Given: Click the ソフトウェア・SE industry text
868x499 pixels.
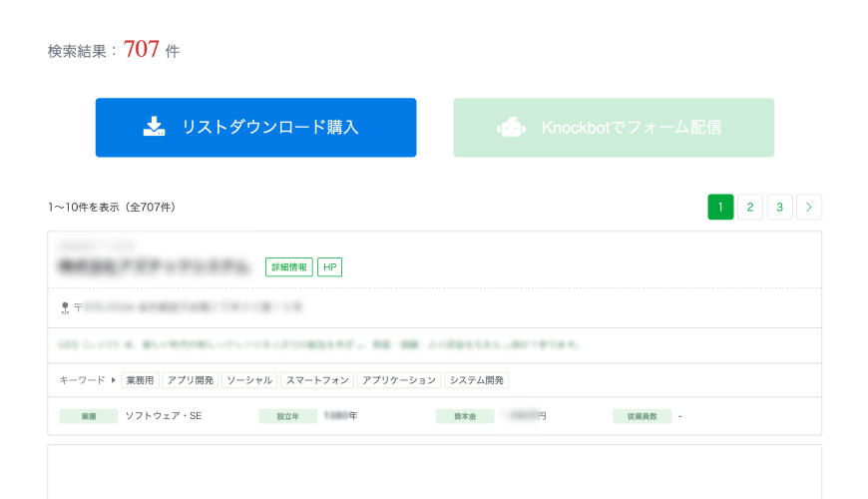Looking at the screenshot, I should click(164, 416).
